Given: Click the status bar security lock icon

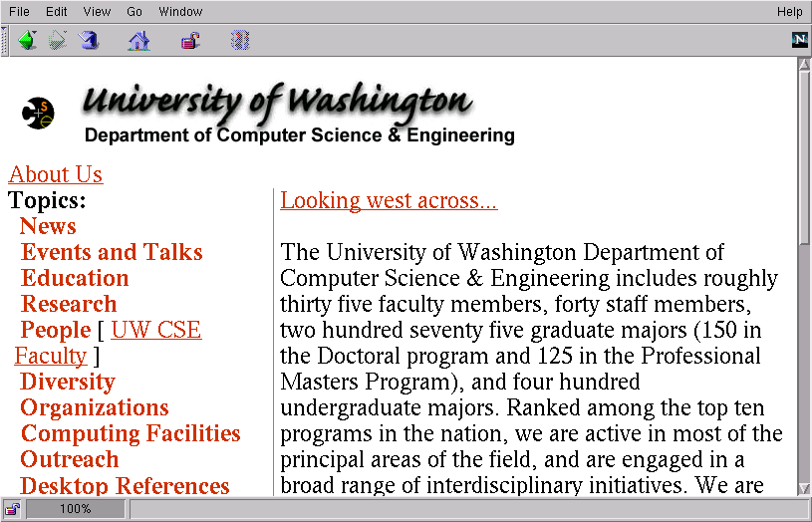Looking at the screenshot, I should (x=12, y=508).
